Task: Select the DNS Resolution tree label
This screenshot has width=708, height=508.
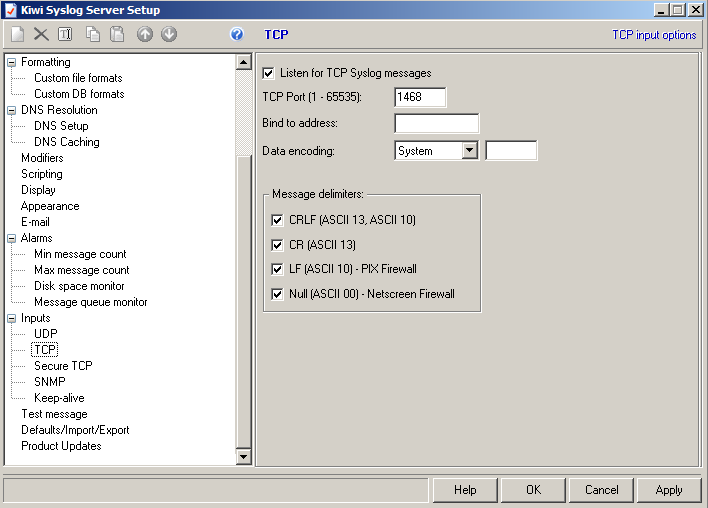Action: (59, 110)
